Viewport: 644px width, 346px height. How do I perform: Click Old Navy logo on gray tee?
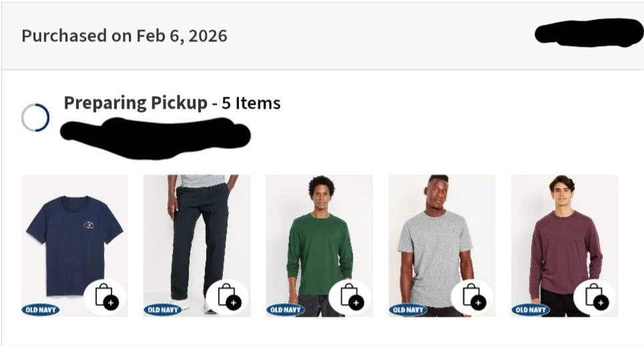408,310
